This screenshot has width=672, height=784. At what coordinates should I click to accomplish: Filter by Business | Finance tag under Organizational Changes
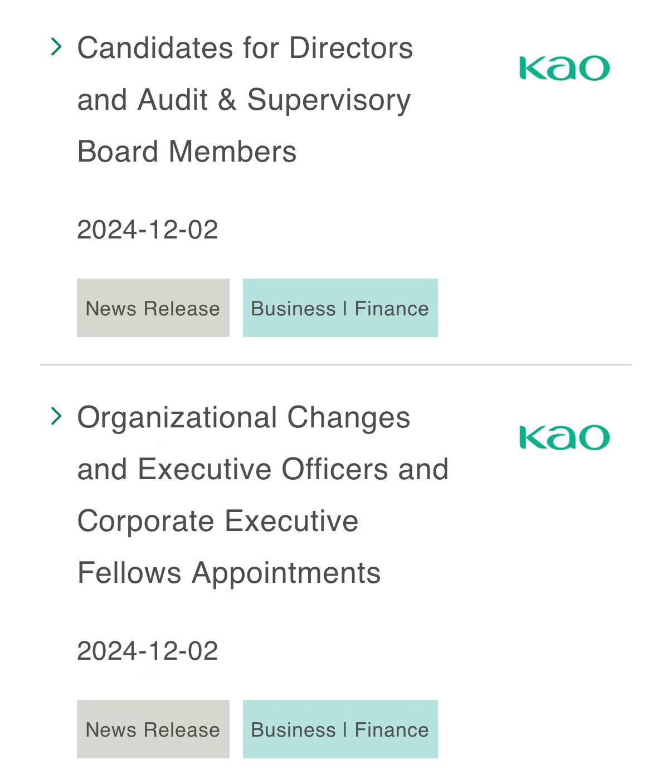[x=340, y=729]
